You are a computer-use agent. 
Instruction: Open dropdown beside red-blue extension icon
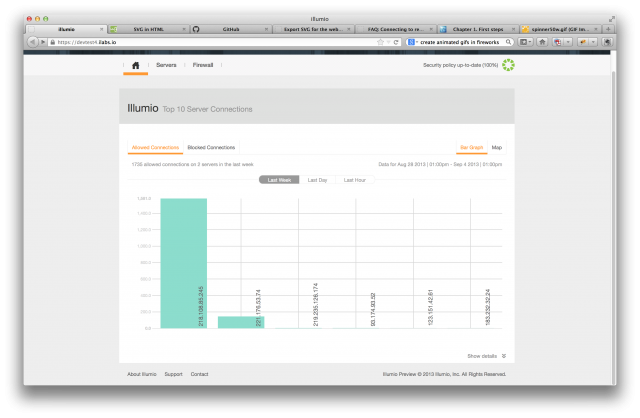pyautogui.click(x=567, y=42)
